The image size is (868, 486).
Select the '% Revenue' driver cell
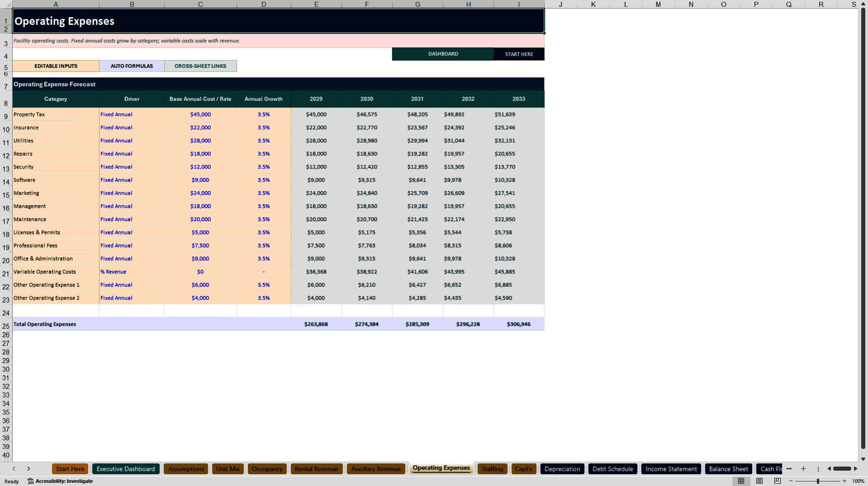[132, 271]
